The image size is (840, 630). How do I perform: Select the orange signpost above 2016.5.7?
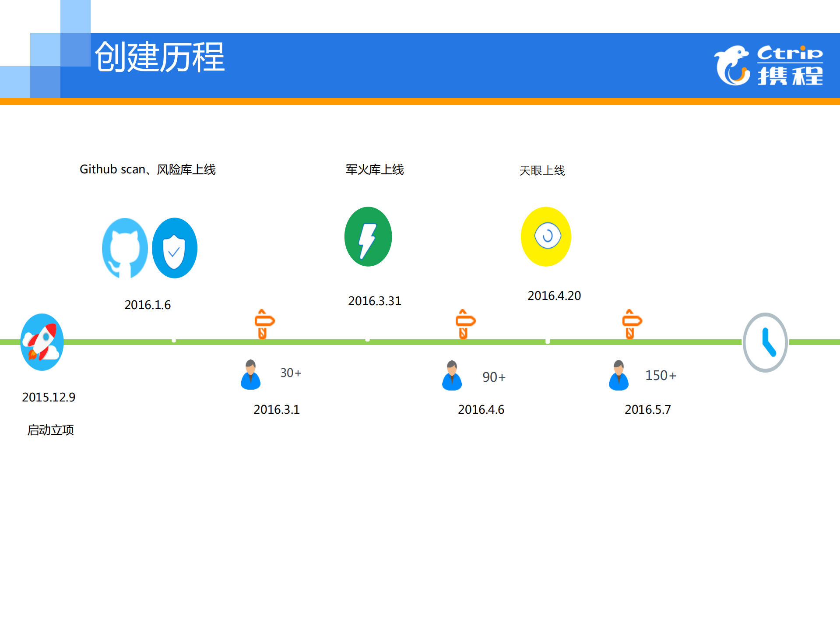pos(631,323)
